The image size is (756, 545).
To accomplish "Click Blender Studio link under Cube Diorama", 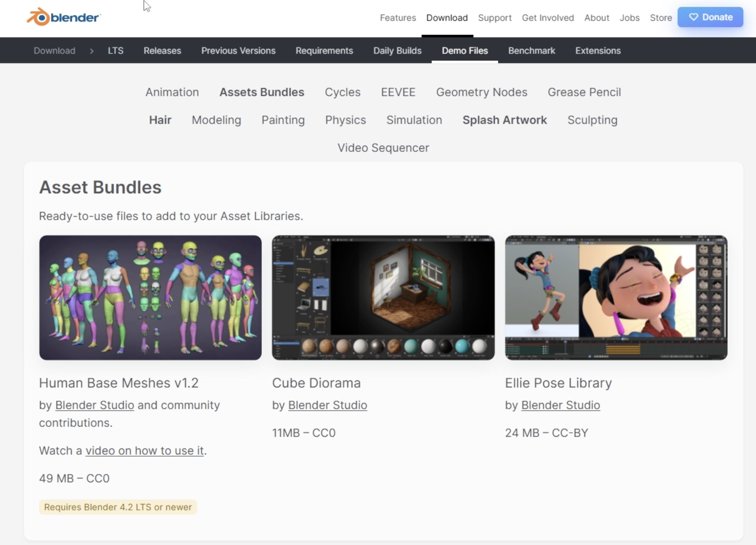I will pyautogui.click(x=327, y=405).
